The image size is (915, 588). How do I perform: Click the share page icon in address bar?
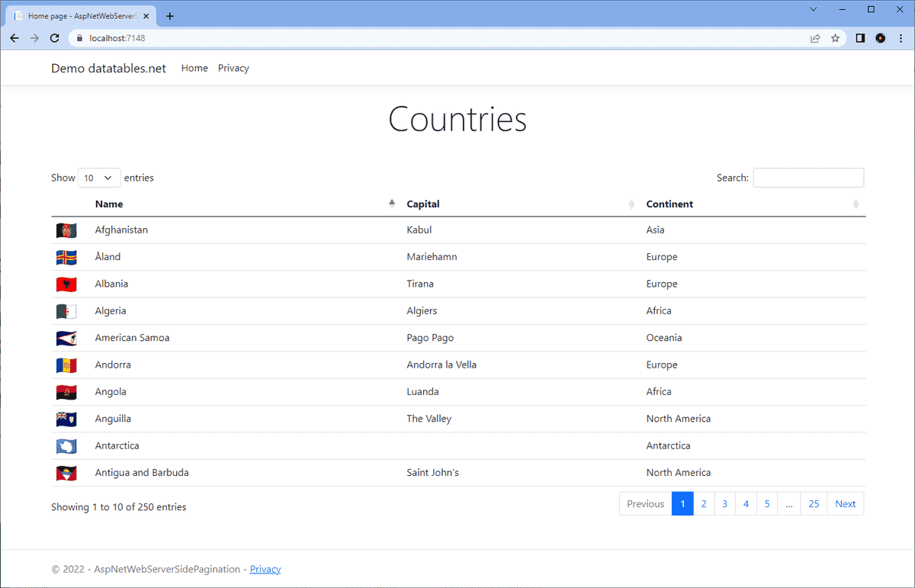click(x=815, y=38)
